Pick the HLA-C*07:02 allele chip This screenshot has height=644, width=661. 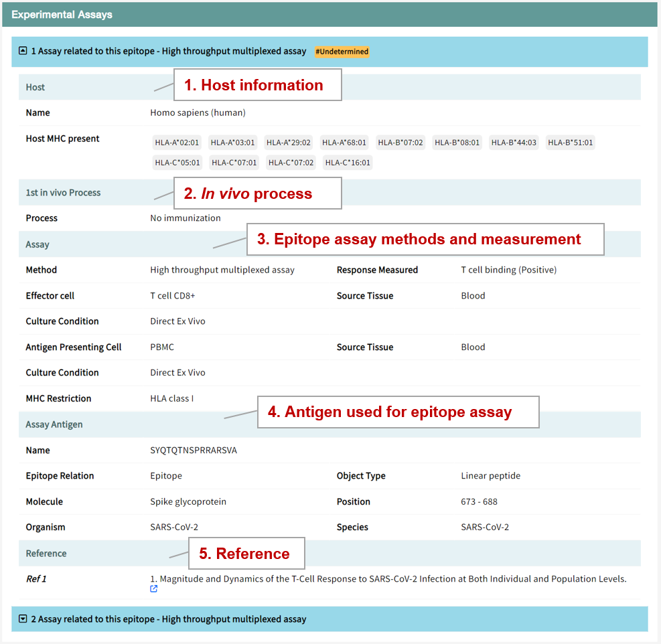(x=291, y=163)
